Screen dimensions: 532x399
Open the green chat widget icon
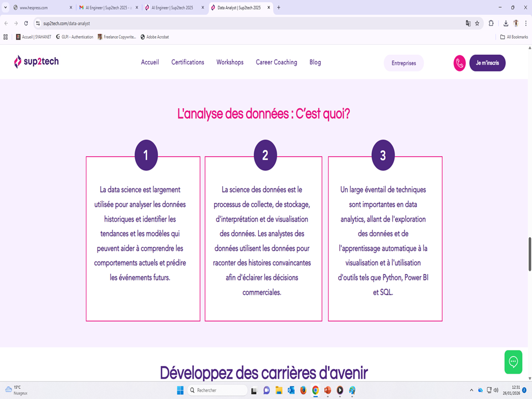[513, 362]
